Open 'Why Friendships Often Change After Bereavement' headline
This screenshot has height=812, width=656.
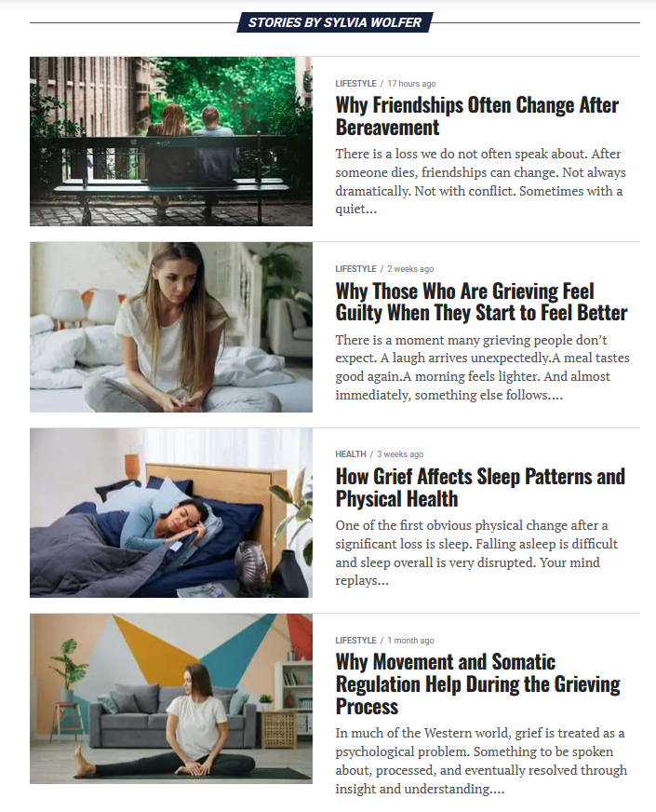[477, 116]
